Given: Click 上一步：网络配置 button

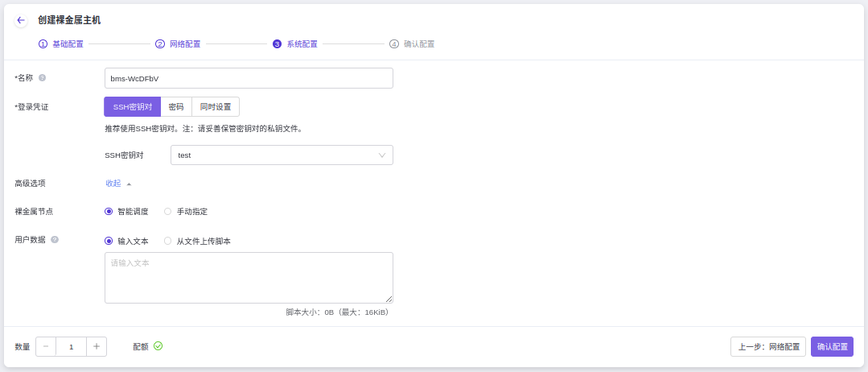Looking at the screenshot, I should [768, 347].
